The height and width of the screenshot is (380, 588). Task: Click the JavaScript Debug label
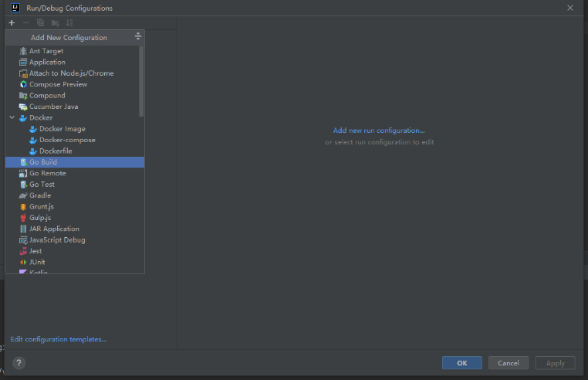pyautogui.click(x=57, y=240)
